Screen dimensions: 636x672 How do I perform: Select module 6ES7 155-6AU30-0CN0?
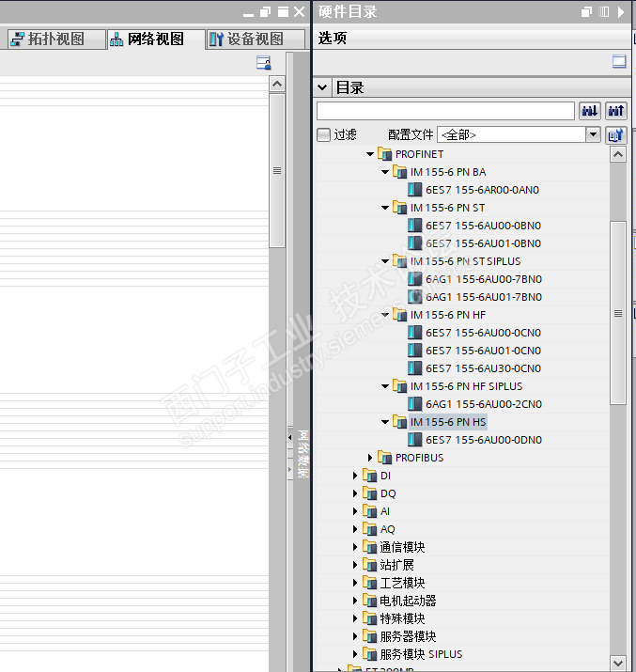483,368
